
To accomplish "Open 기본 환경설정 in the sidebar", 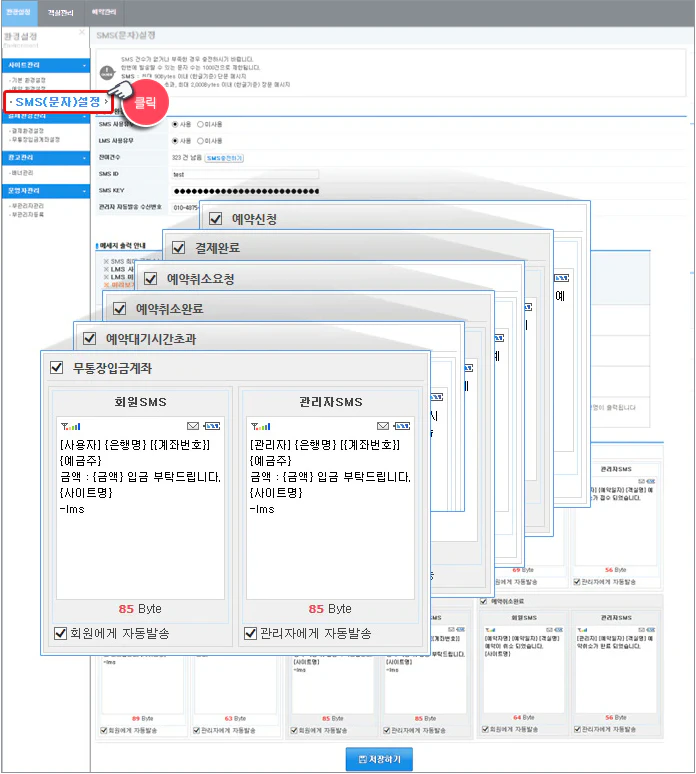I will 28,80.
